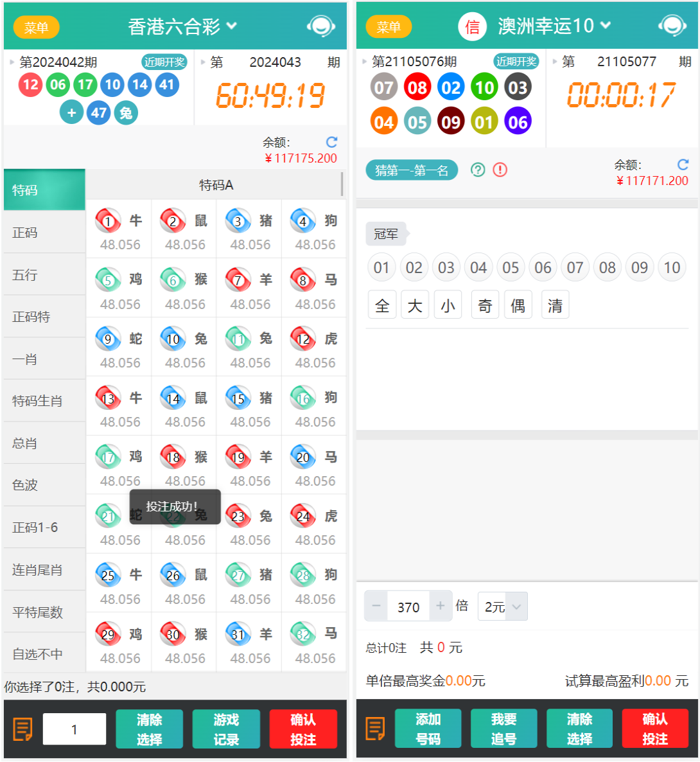
Task: Open the green question mark help icon
Action: coord(478,170)
